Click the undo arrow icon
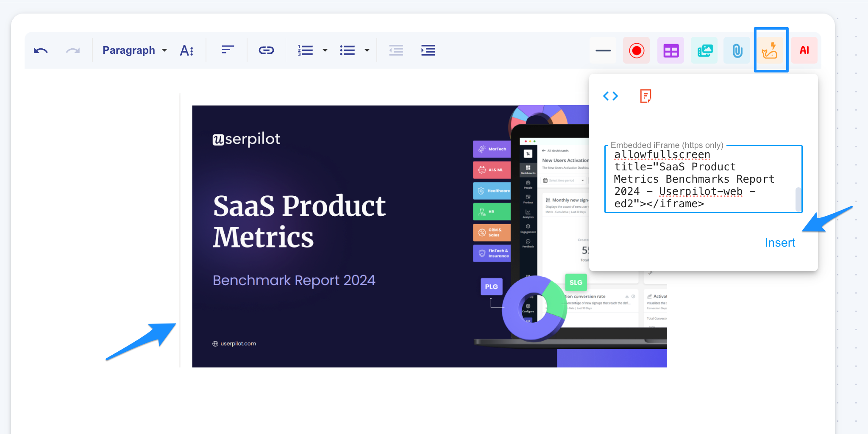The width and height of the screenshot is (868, 434). click(41, 50)
